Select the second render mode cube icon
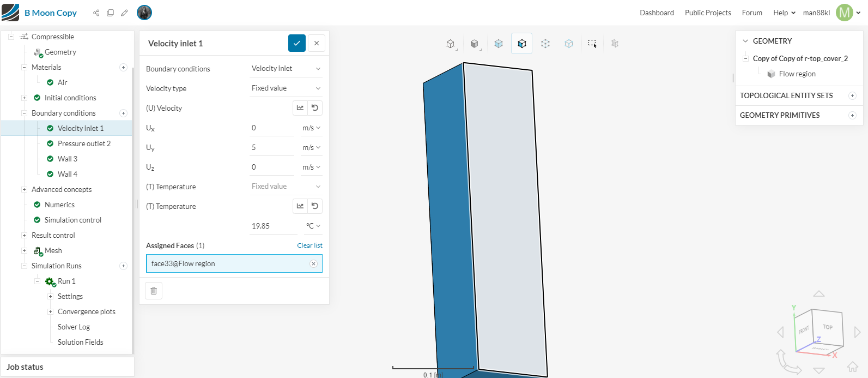The image size is (868, 378). 475,44
